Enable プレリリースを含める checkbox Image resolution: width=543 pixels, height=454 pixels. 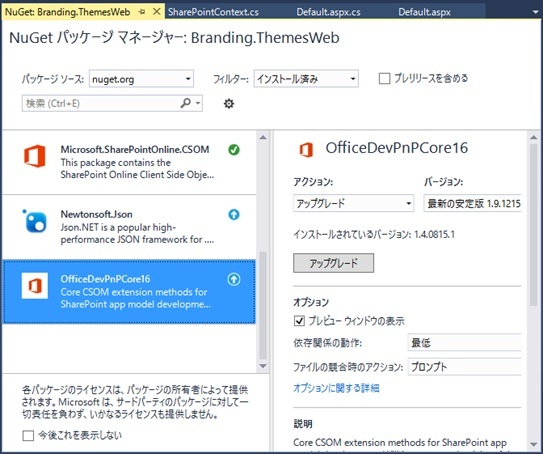point(384,79)
